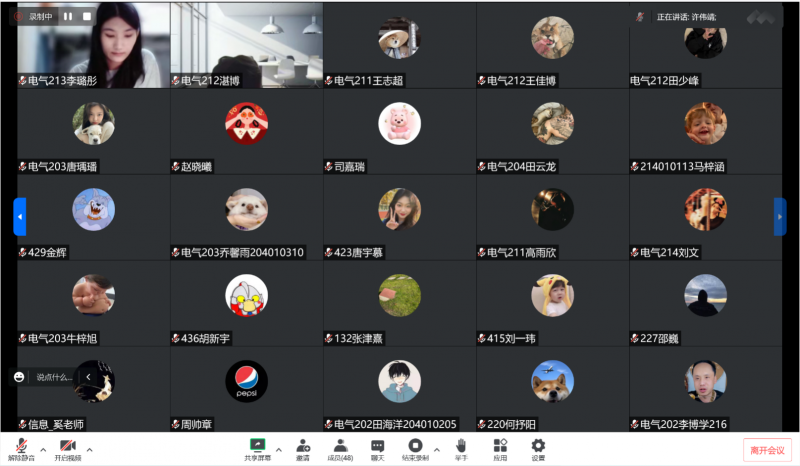The width and height of the screenshot is (800, 466).
Task: Select 电气212田少峰 tile
Action: point(706,45)
